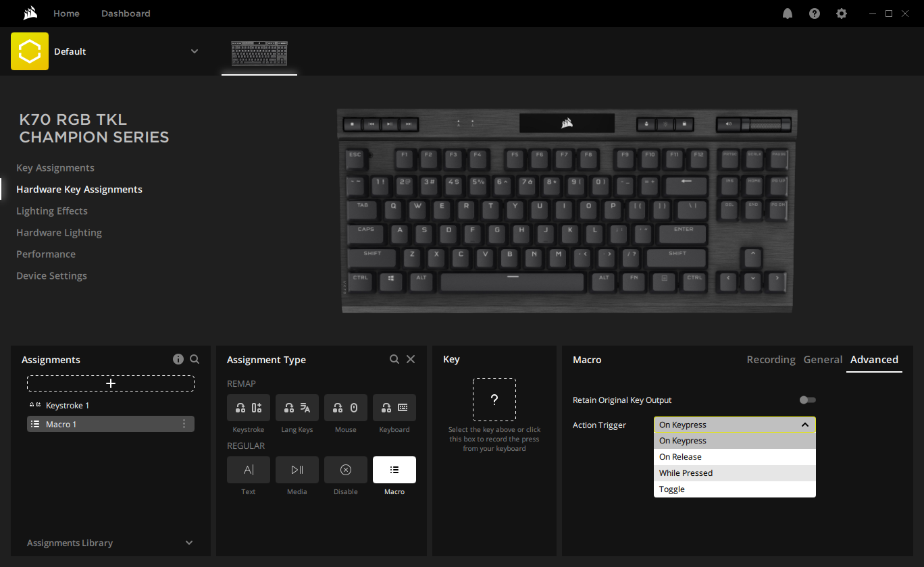Switch to the General tab
This screenshot has height=567, width=924.
(x=823, y=360)
